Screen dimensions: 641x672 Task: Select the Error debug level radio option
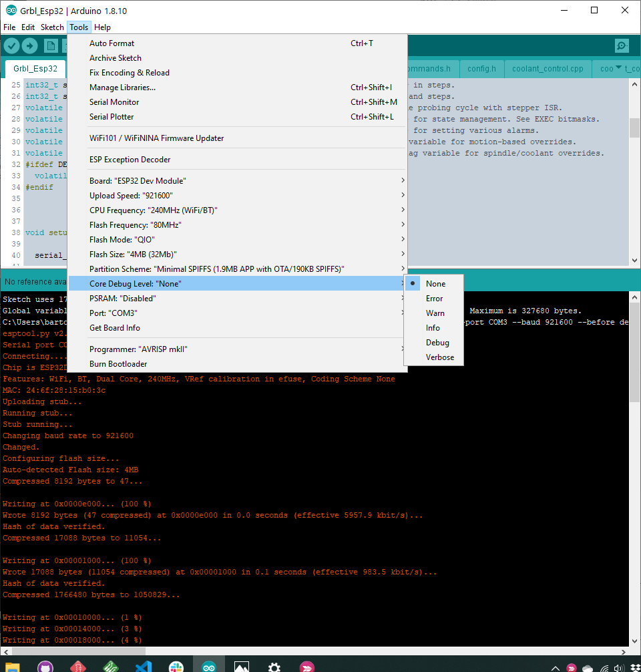click(435, 298)
